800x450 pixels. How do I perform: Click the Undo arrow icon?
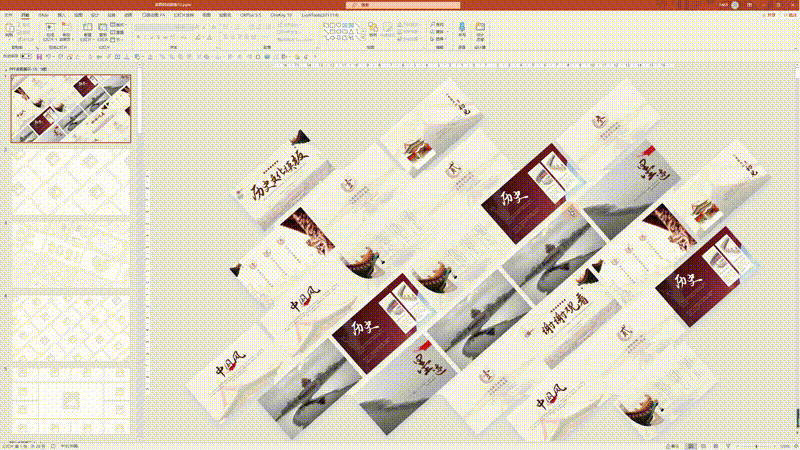coord(47,56)
